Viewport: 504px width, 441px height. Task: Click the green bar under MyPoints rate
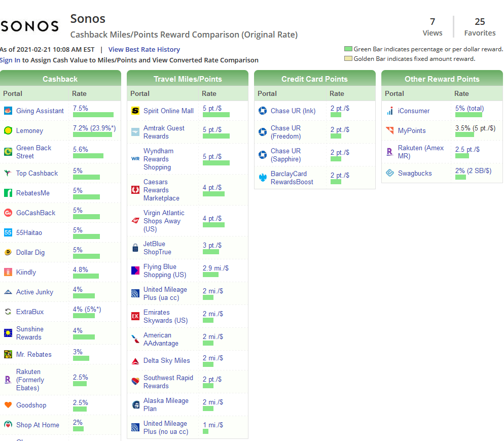click(x=464, y=134)
